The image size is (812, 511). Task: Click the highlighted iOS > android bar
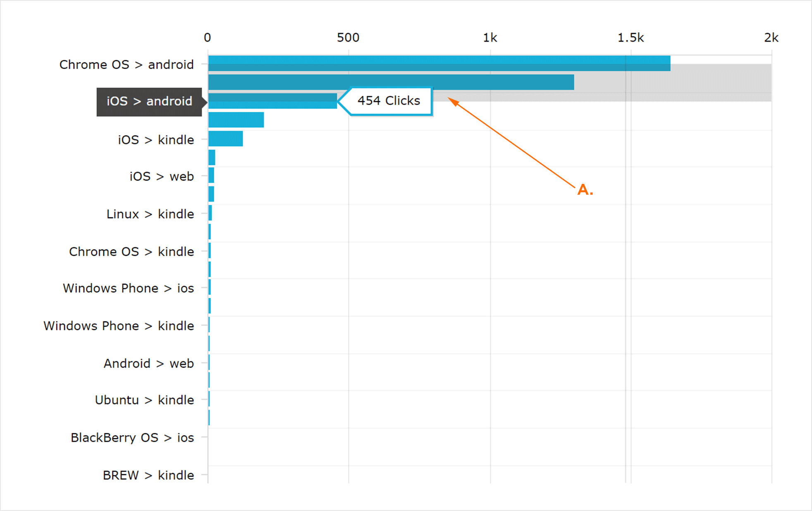[x=272, y=101]
